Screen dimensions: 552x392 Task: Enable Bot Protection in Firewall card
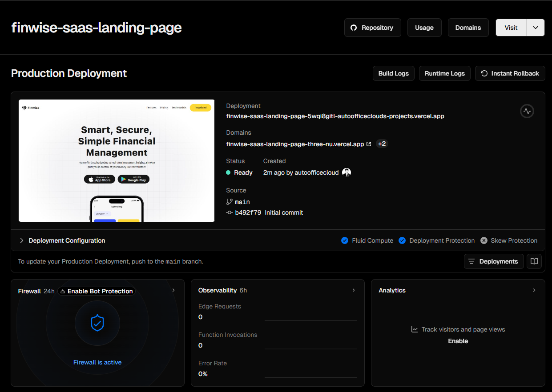point(97,291)
